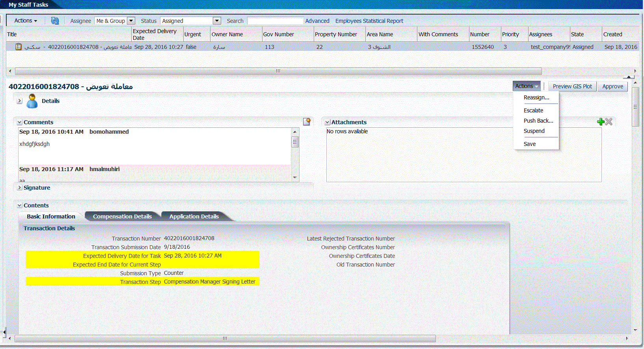
Task: Click the task clipboard icon in first row
Action: [19, 47]
